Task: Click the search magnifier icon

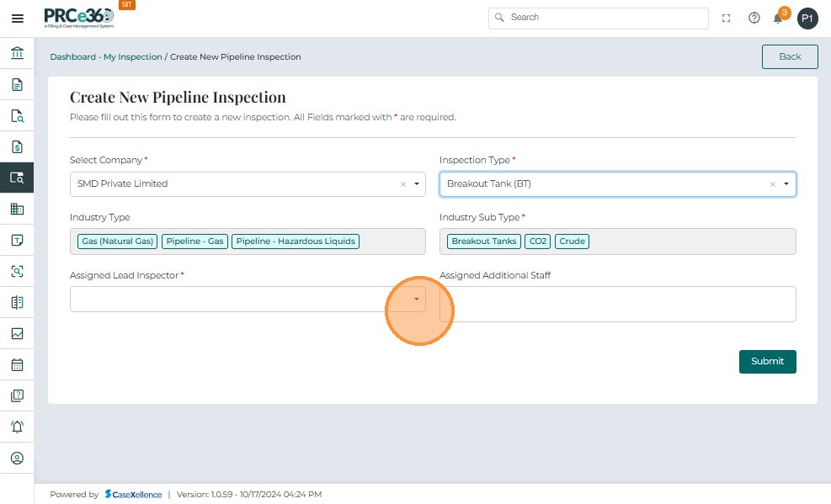Action: [499, 18]
